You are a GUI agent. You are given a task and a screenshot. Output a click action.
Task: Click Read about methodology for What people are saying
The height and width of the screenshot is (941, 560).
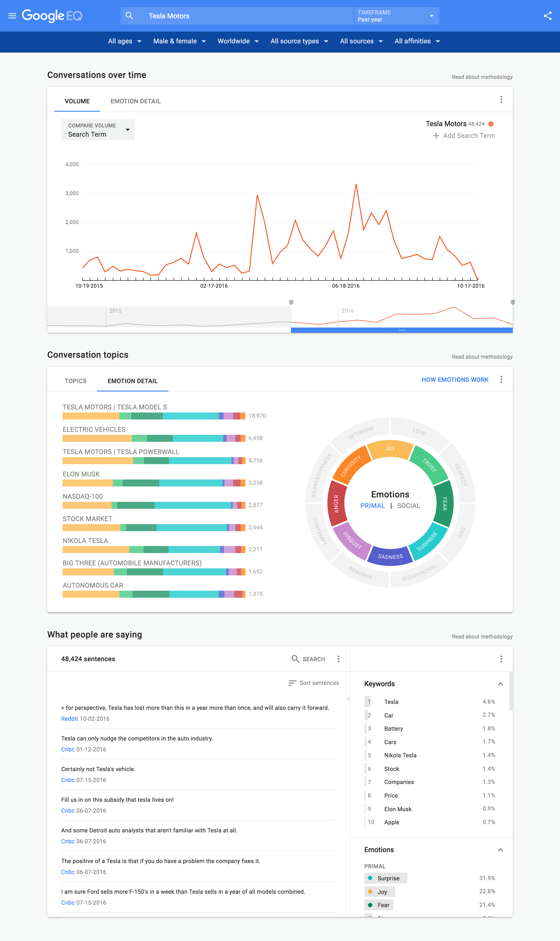click(482, 637)
